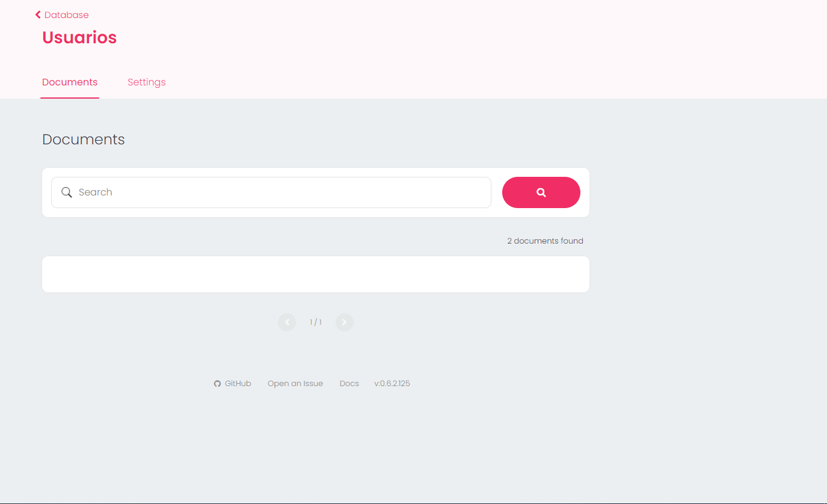
Task: Click the back chevron next to Database
Action: click(x=37, y=14)
